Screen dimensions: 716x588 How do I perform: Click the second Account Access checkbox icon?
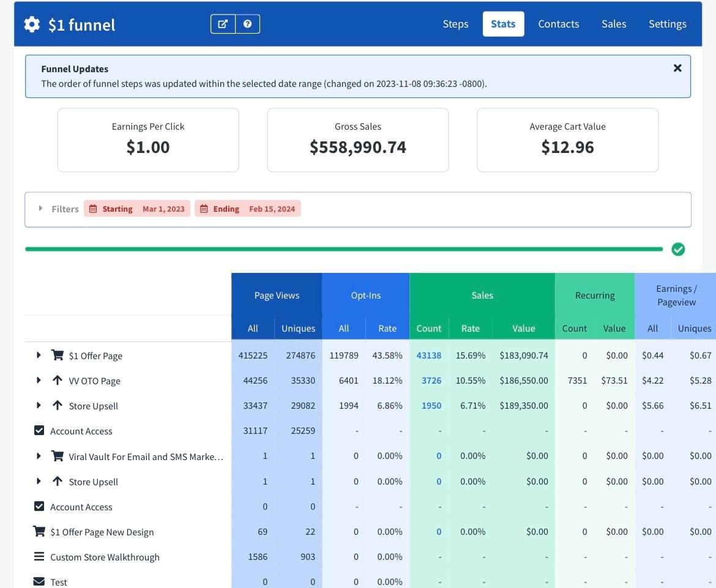pyautogui.click(x=39, y=507)
